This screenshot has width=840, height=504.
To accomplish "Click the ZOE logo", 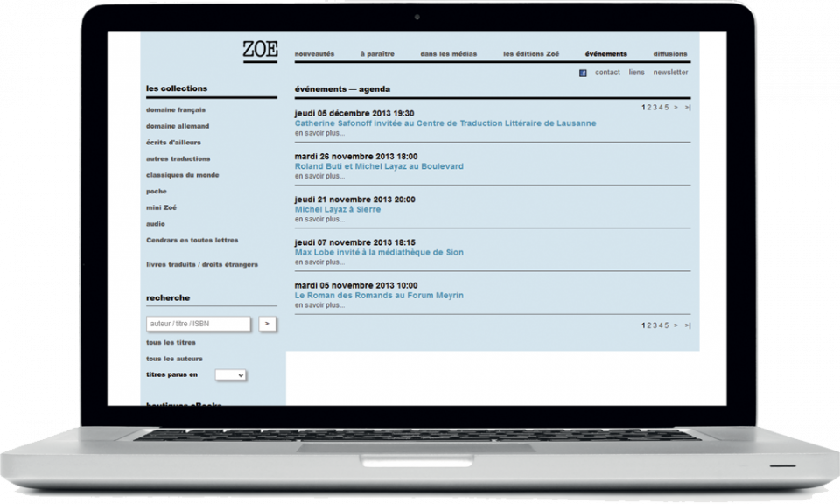I will click(260, 51).
